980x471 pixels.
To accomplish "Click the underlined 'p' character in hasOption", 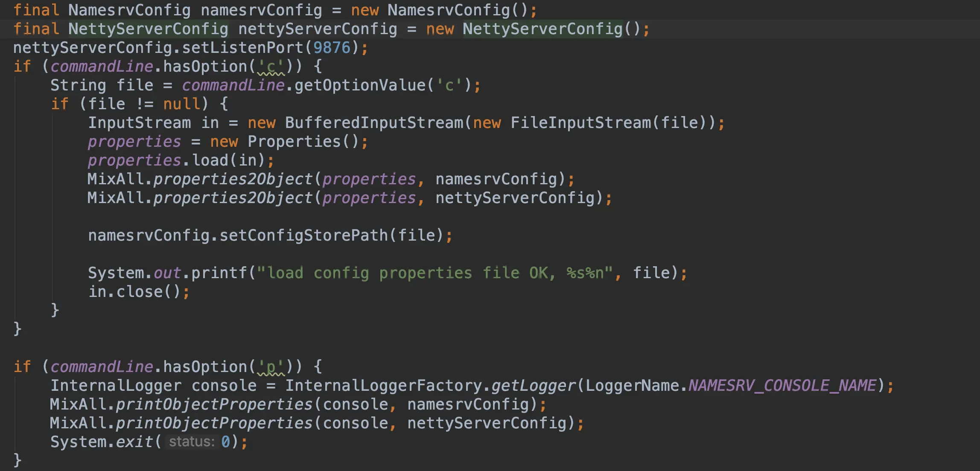I will [x=271, y=367].
